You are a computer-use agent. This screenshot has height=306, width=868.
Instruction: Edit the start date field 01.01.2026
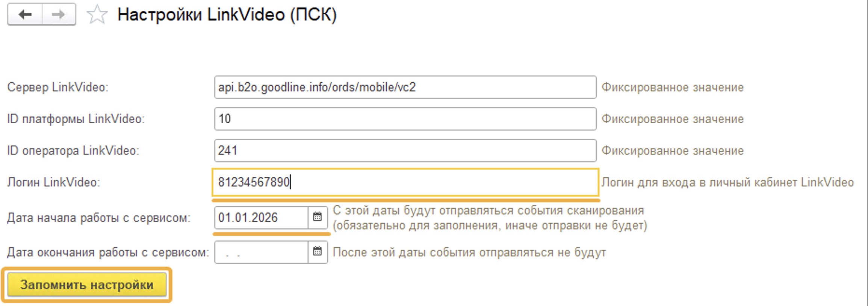pyautogui.click(x=261, y=217)
